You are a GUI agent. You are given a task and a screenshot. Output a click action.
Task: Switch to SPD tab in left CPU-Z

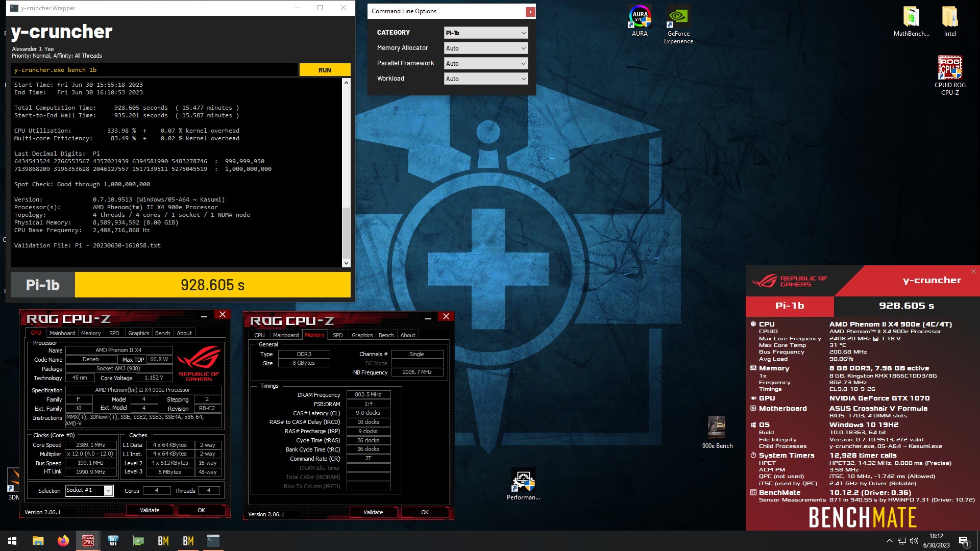114,333
